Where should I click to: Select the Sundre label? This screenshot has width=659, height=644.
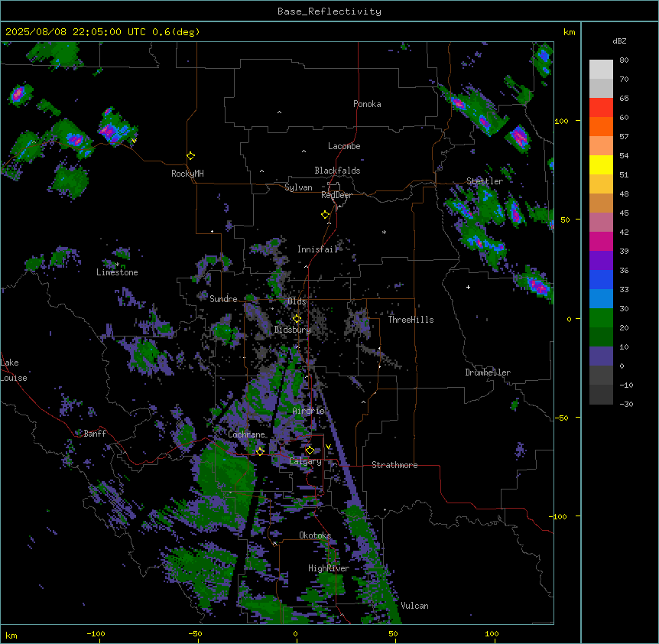click(223, 299)
